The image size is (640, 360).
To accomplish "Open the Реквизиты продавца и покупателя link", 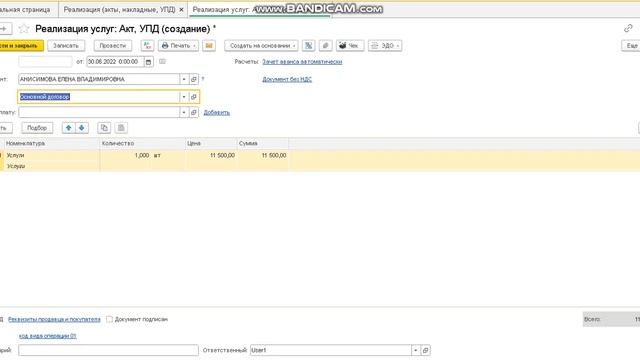I will [x=54, y=319].
